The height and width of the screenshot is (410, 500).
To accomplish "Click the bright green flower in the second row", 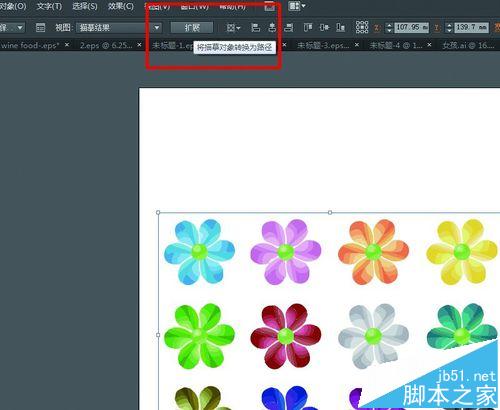I will [x=199, y=336].
